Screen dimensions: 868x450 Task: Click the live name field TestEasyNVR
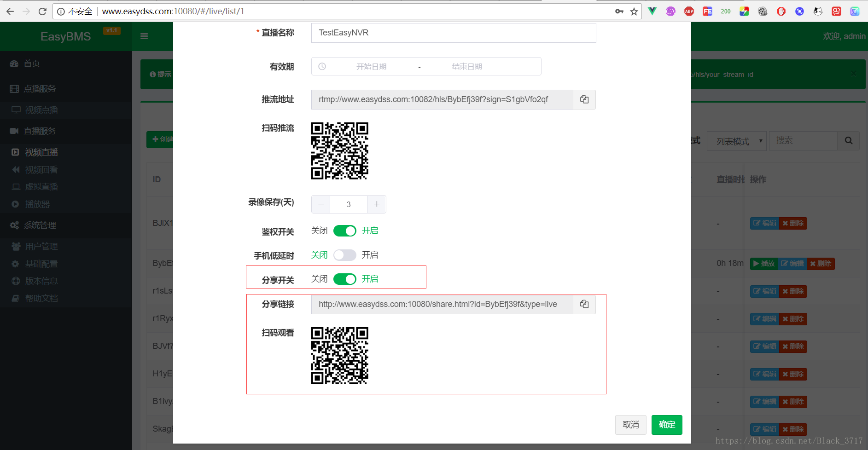454,33
